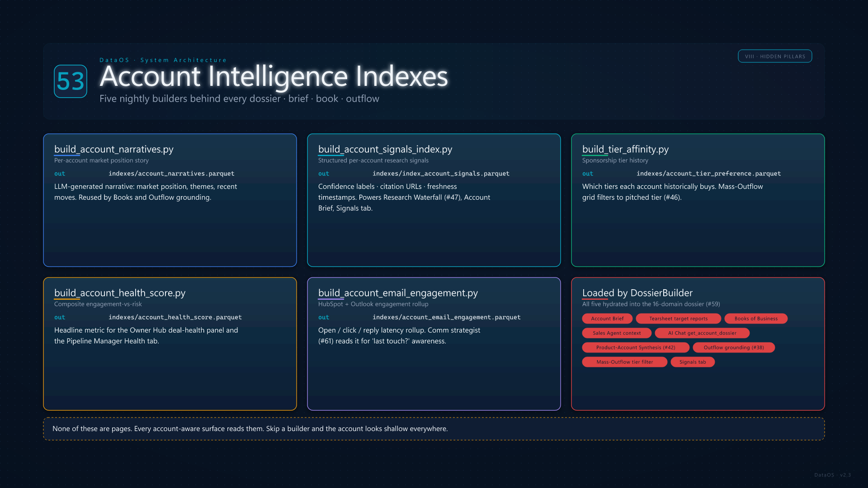868x488 pixels.
Task: Click the Signals tab pill
Action: 693,362
